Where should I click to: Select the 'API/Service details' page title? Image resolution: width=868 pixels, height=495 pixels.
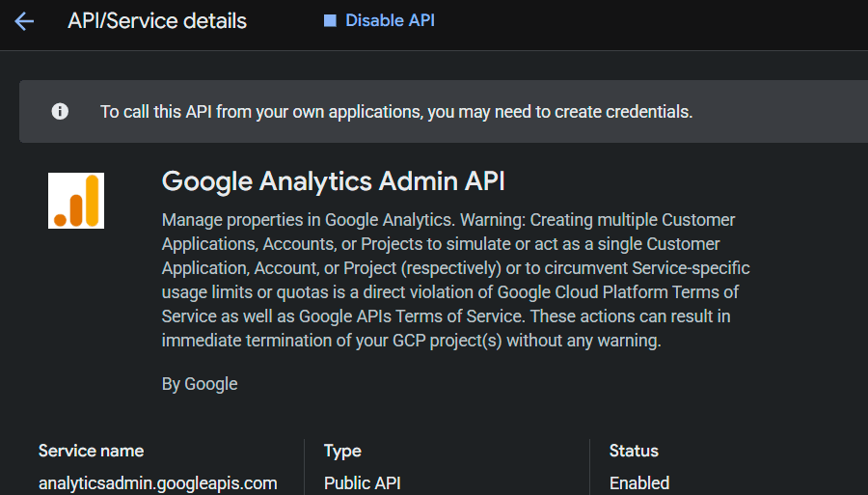(157, 21)
